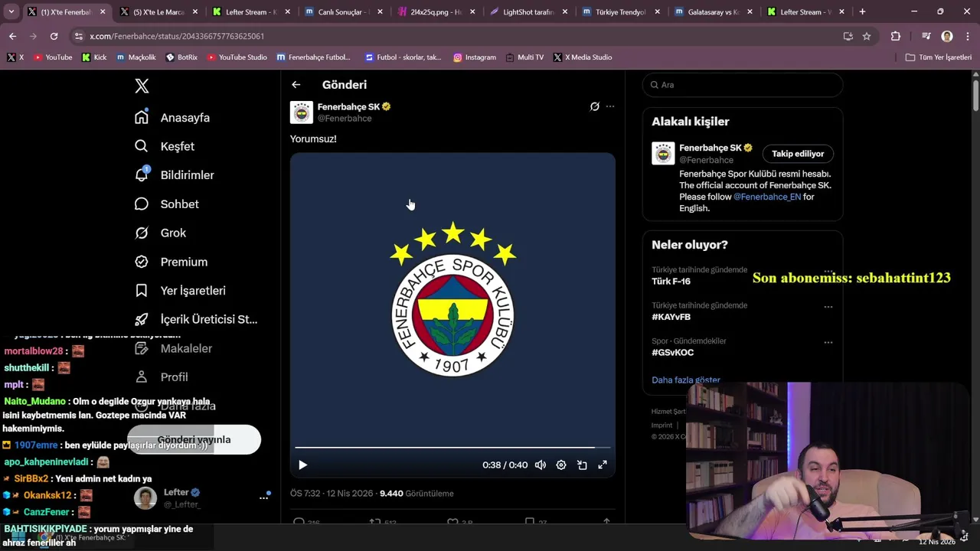Viewport: 980px width, 551px height.
Task: Seek on the video progress bar
Action: click(452, 447)
